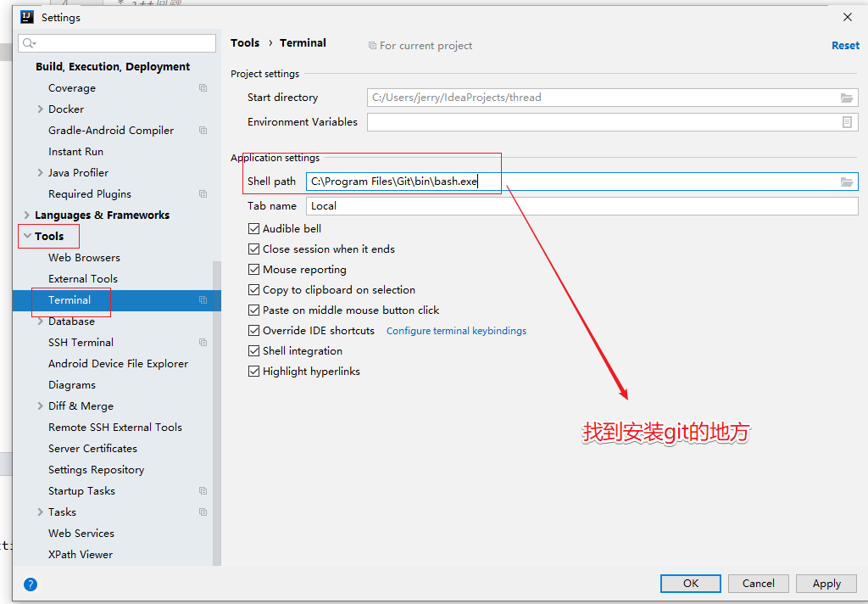This screenshot has height=604, width=868.
Task: Click the project-level icon beside SSH Terminal
Action: [x=203, y=343]
